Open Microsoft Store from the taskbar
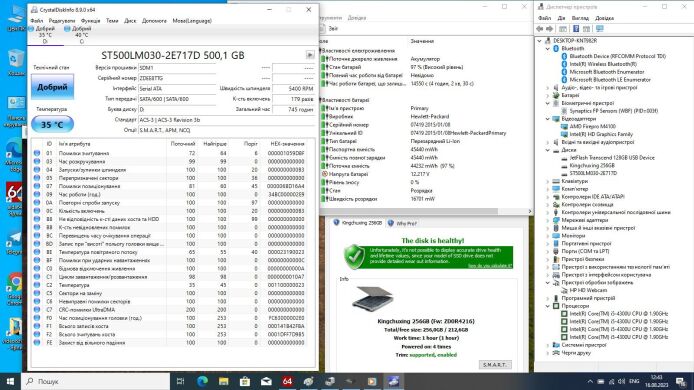694x390 pixels. point(245,381)
